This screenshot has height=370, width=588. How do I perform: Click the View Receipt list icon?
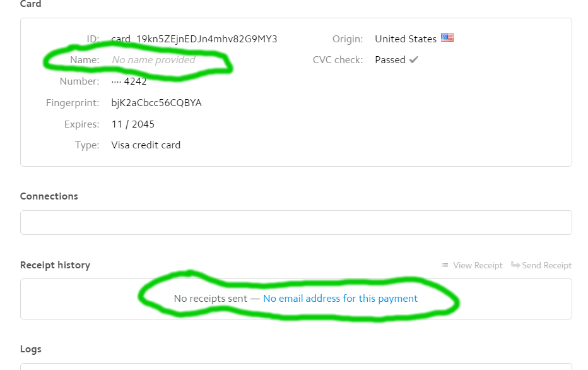tap(445, 265)
